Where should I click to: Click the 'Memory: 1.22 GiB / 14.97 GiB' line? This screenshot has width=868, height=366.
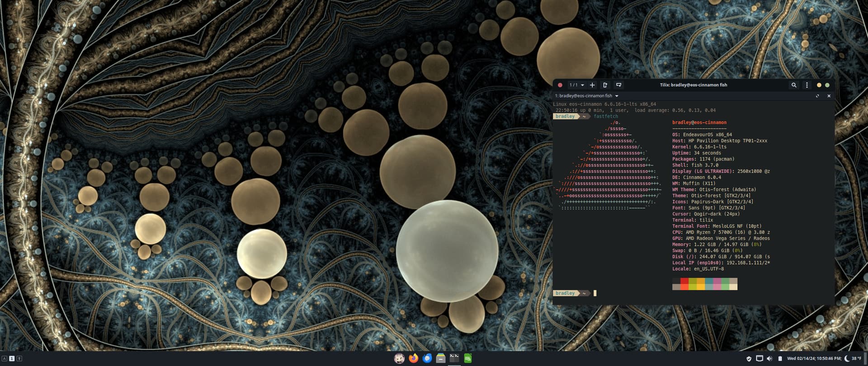click(x=717, y=244)
